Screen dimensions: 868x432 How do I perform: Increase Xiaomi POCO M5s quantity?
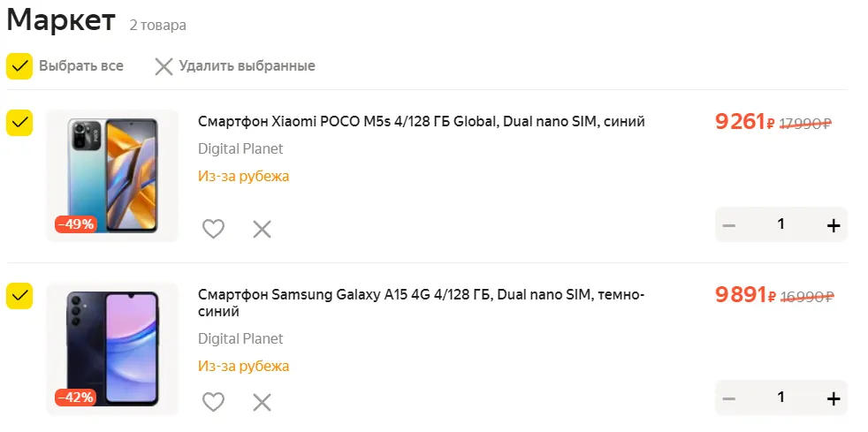click(x=833, y=225)
